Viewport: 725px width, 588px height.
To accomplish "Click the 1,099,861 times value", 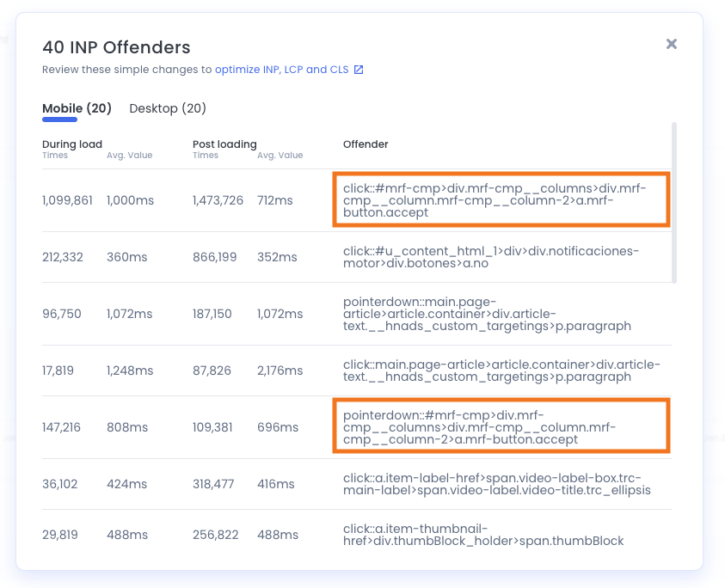I will 66,199.
